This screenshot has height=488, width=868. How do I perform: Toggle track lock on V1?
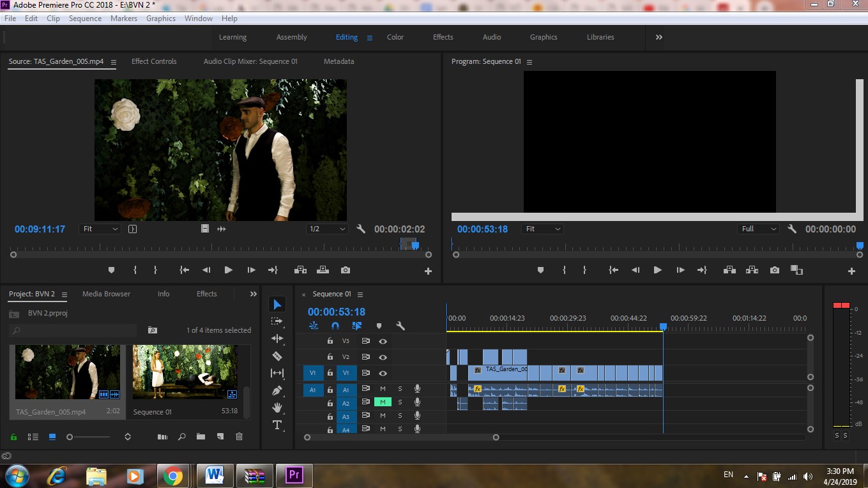coord(330,373)
